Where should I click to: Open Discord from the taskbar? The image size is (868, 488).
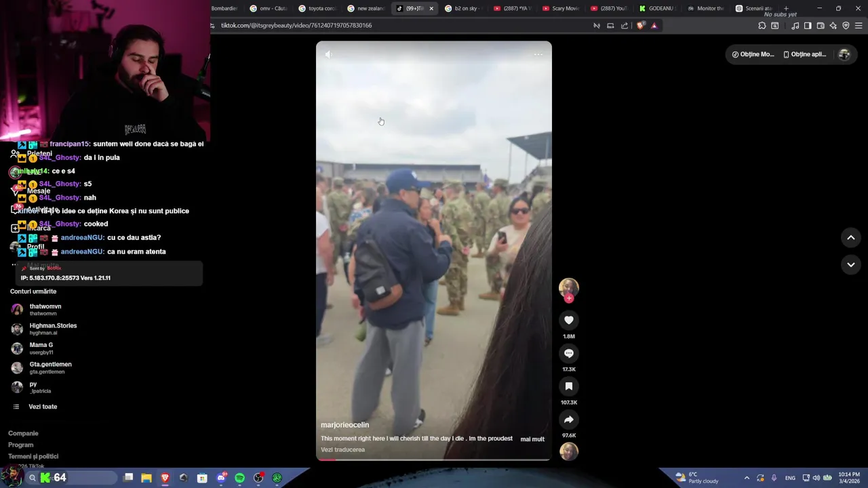pos(221,478)
